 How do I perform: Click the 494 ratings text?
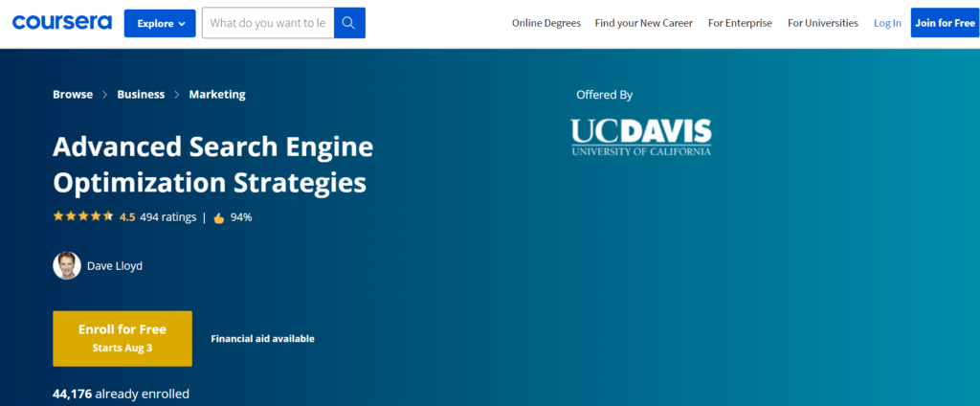point(168,217)
